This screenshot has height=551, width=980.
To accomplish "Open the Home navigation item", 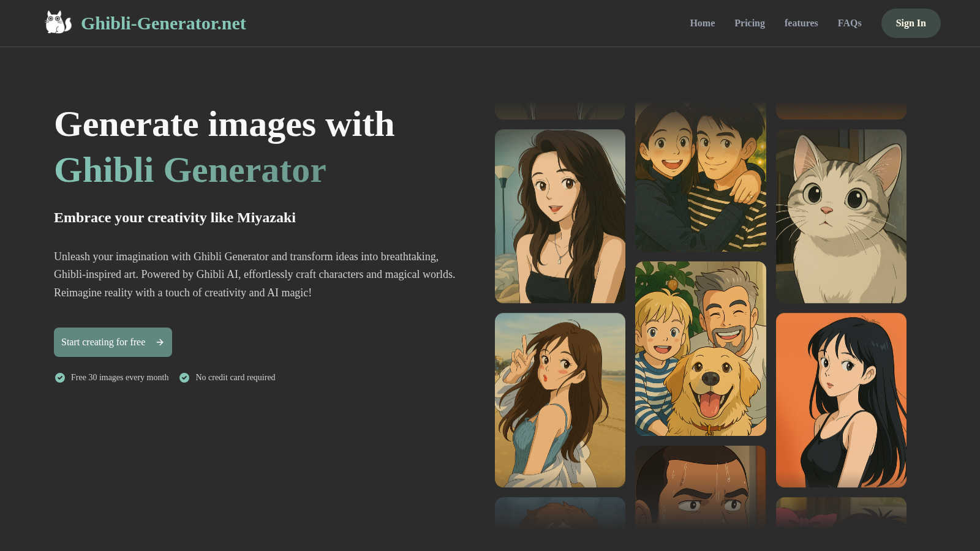I will pyautogui.click(x=702, y=23).
